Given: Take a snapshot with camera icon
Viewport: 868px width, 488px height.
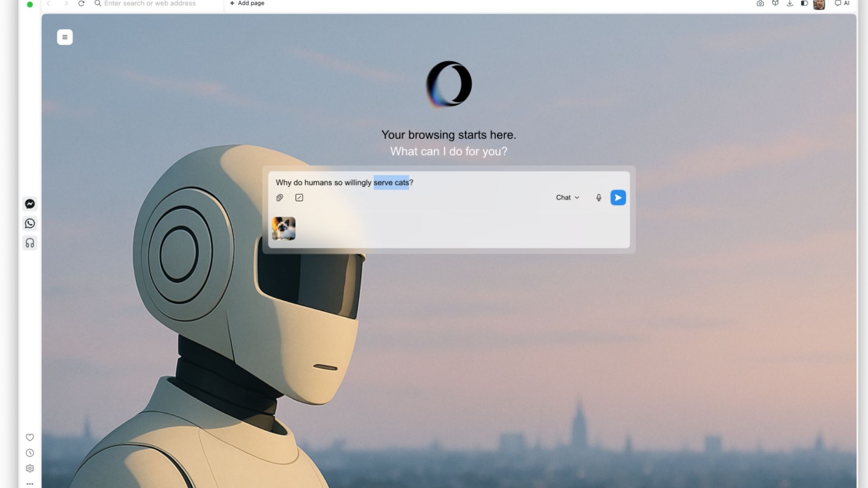Looking at the screenshot, I should click(x=760, y=4).
